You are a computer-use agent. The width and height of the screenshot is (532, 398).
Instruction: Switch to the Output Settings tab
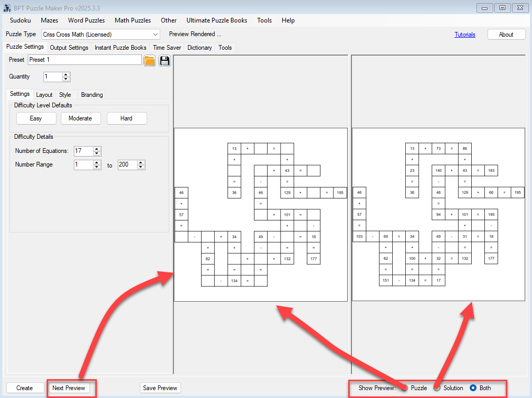coord(69,48)
